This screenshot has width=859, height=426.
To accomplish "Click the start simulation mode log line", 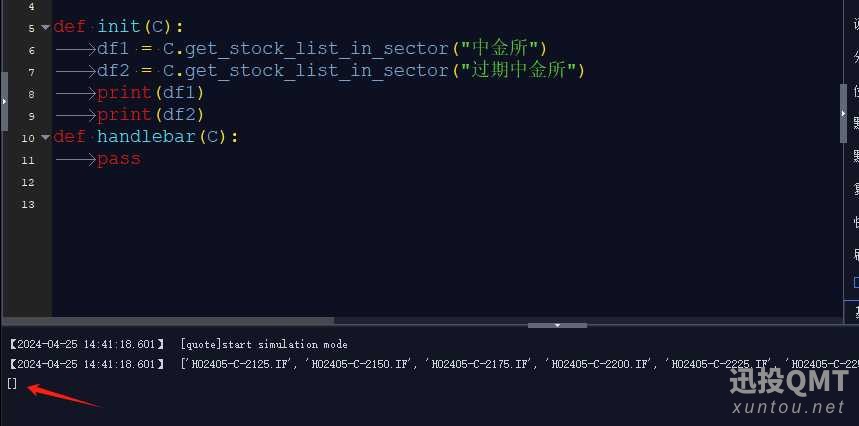I will click(264, 344).
